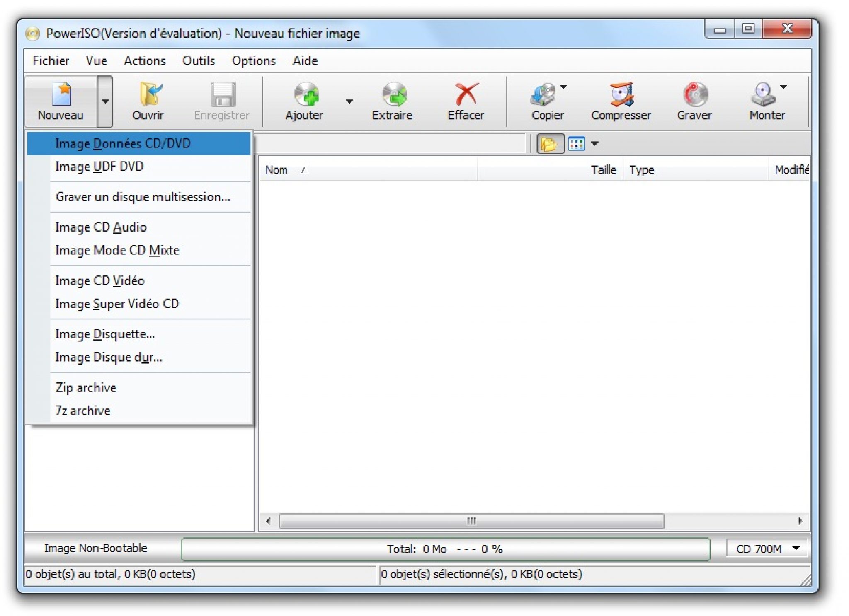Maximize the PowerISO window

748,29
